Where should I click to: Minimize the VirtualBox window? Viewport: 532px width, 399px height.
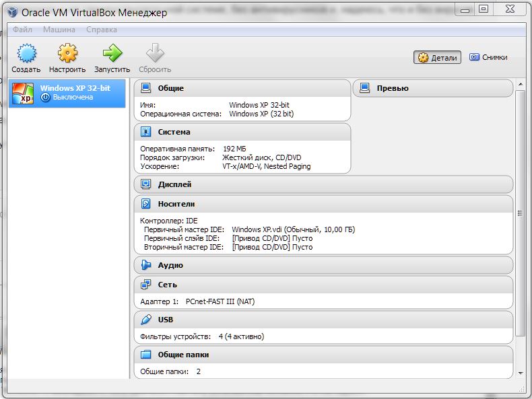pos(465,10)
